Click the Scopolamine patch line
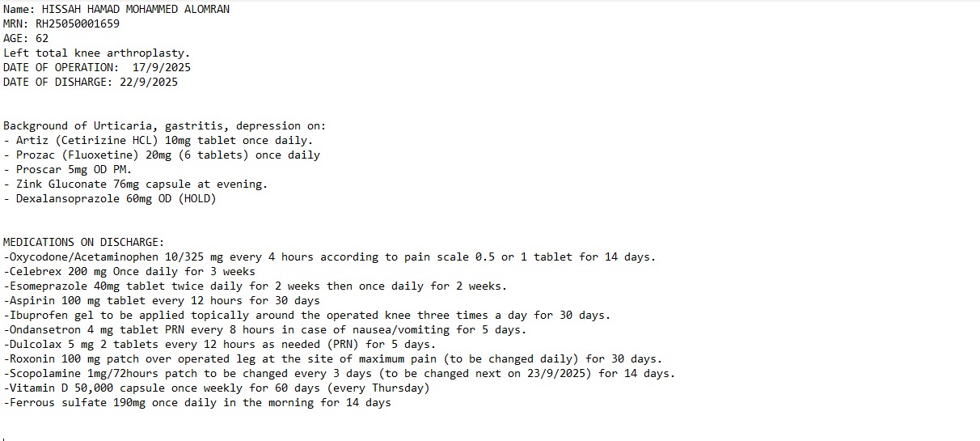 click(339, 374)
